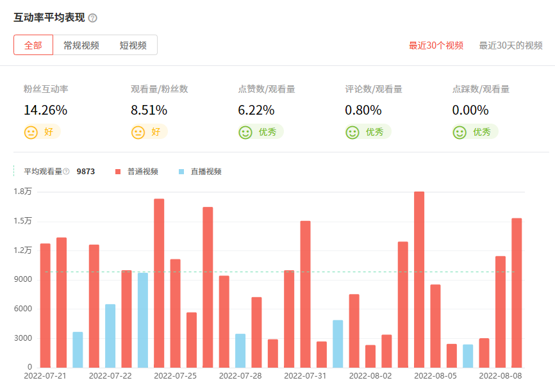Click green smiley icon under 点赞数/观看量
Screen dimensions: 555x392
coord(245,133)
